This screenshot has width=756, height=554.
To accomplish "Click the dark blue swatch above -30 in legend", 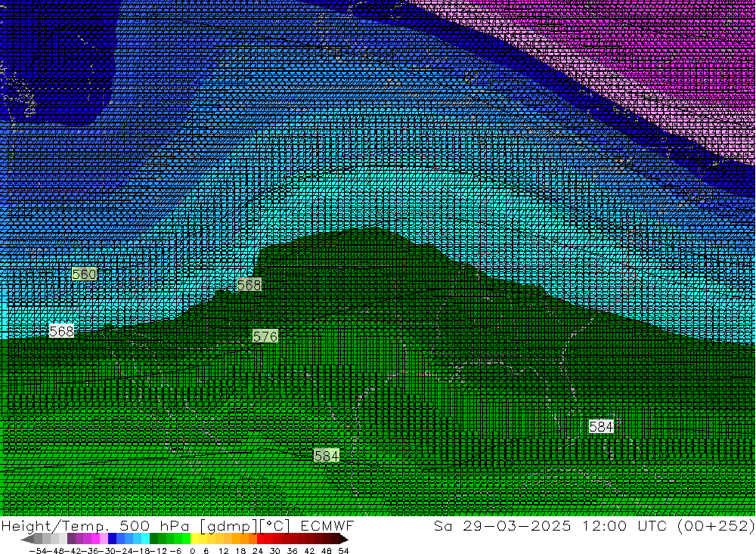I will point(113,539).
